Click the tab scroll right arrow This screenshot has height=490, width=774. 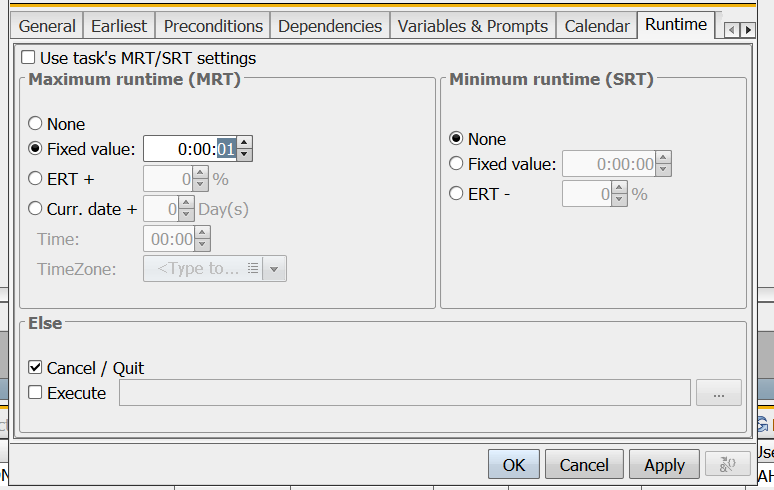[x=748, y=30]
